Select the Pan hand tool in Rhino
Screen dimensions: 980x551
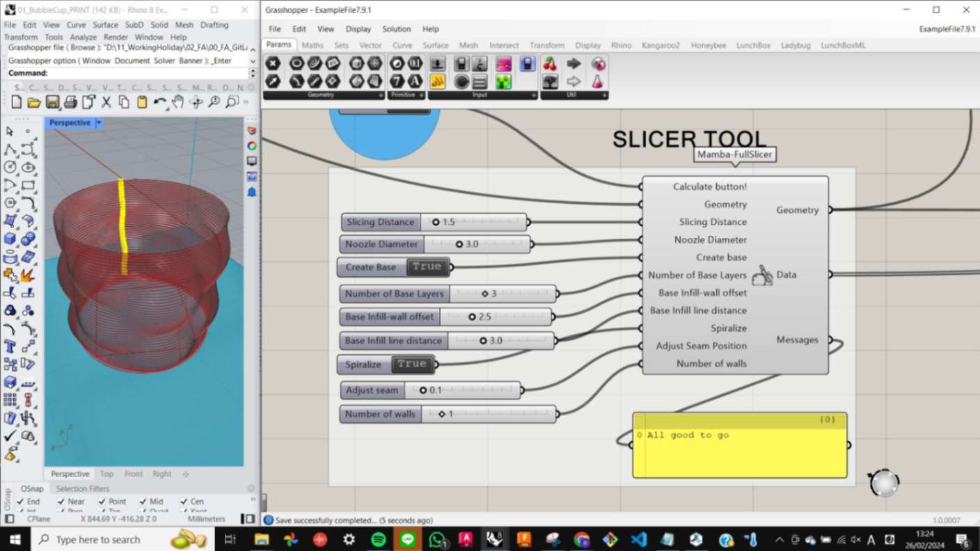click(178, 102)
